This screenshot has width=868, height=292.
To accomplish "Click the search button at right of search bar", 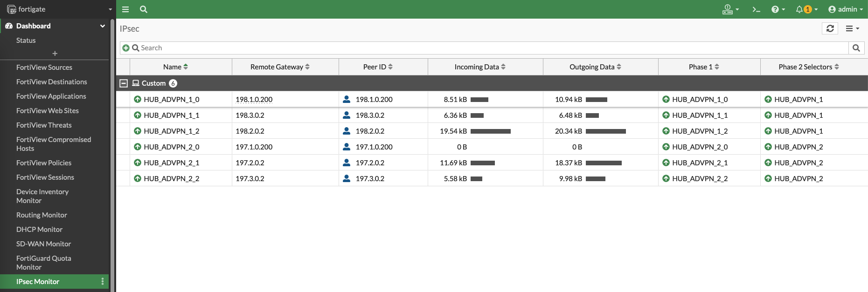I will pyautogui.click(x=856, y=48).
